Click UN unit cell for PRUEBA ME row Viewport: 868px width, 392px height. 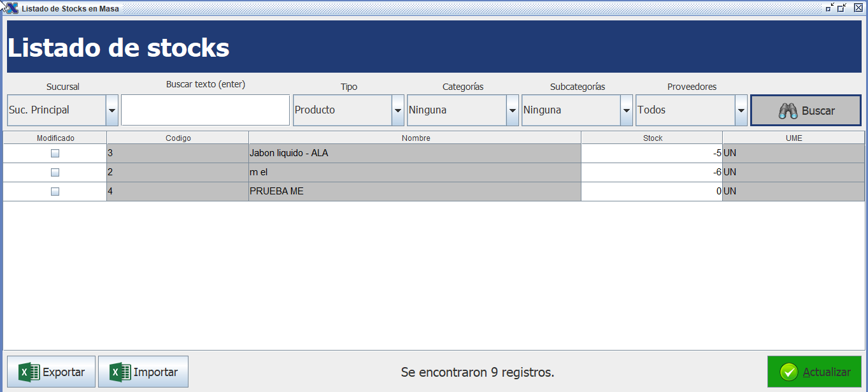[x=793, y=192]
